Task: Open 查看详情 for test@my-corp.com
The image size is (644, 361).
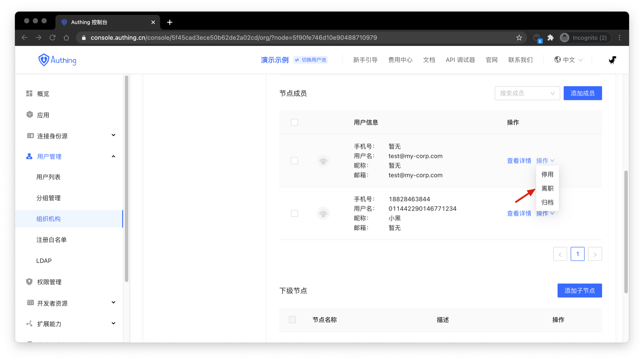Action: [x=519, y=161]
